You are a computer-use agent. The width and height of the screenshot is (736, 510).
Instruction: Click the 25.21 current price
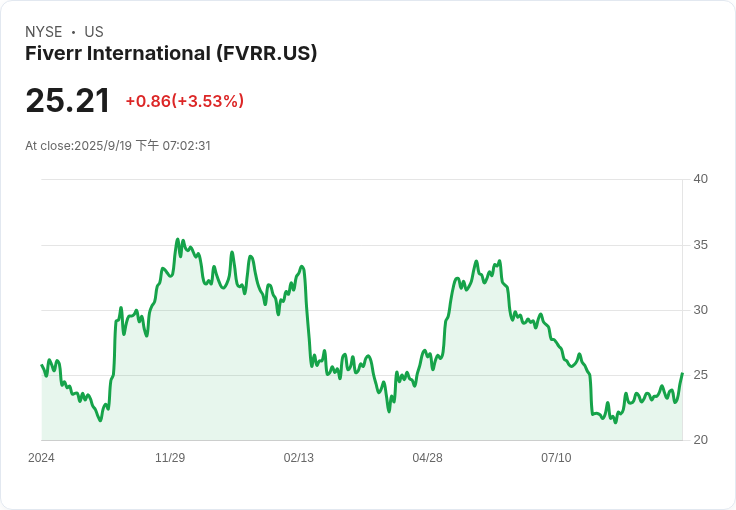coord(68,100)
